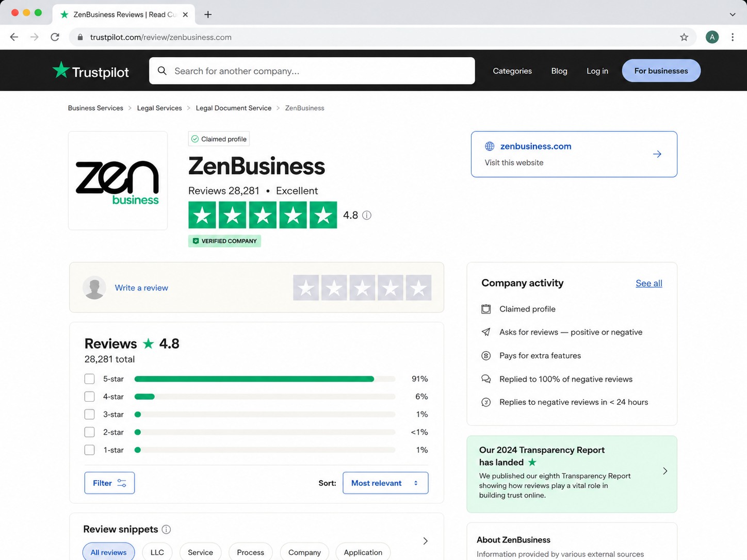747x560 pixels.
Task: Click the Pays for extra features icon
Action: [486, 355]
